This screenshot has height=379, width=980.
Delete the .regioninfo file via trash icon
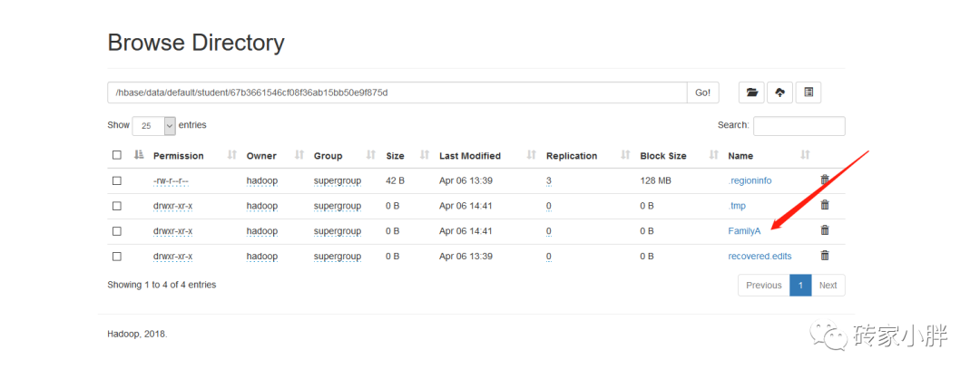[x=825, y=180]
